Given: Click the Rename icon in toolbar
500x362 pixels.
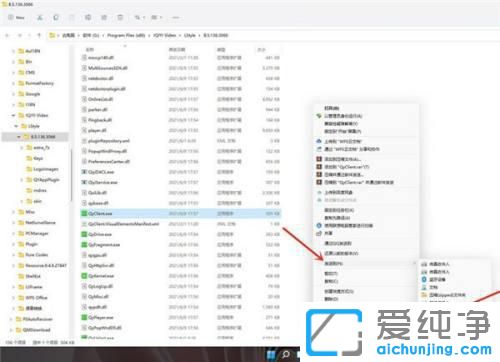Looking at the screenshot, I should click(x=88, y=17).
